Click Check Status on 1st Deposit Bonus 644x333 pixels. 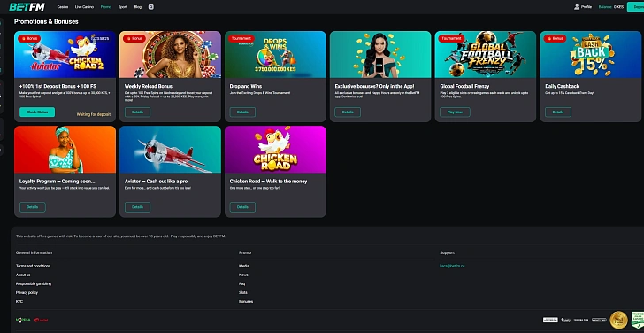click(37, 112)
